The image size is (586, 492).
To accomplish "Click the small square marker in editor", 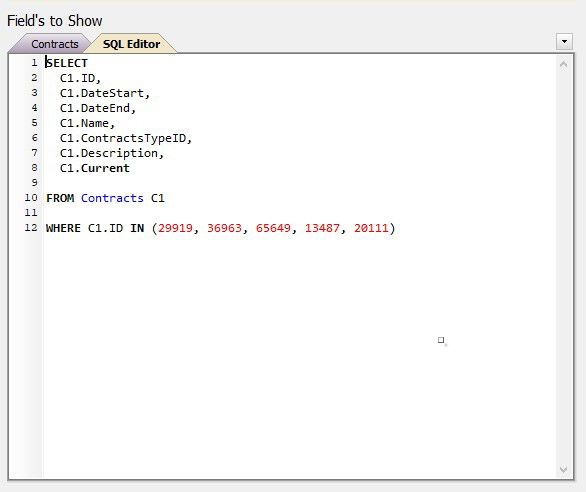I will (x=441, y=340).
